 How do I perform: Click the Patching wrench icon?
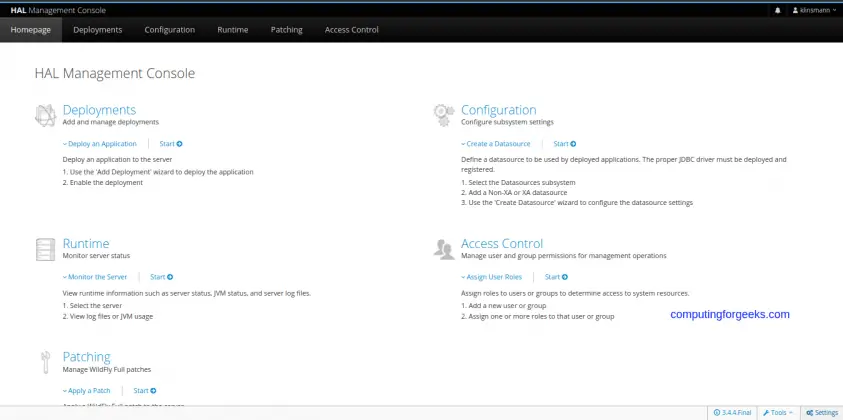click(x=45, y=361)
